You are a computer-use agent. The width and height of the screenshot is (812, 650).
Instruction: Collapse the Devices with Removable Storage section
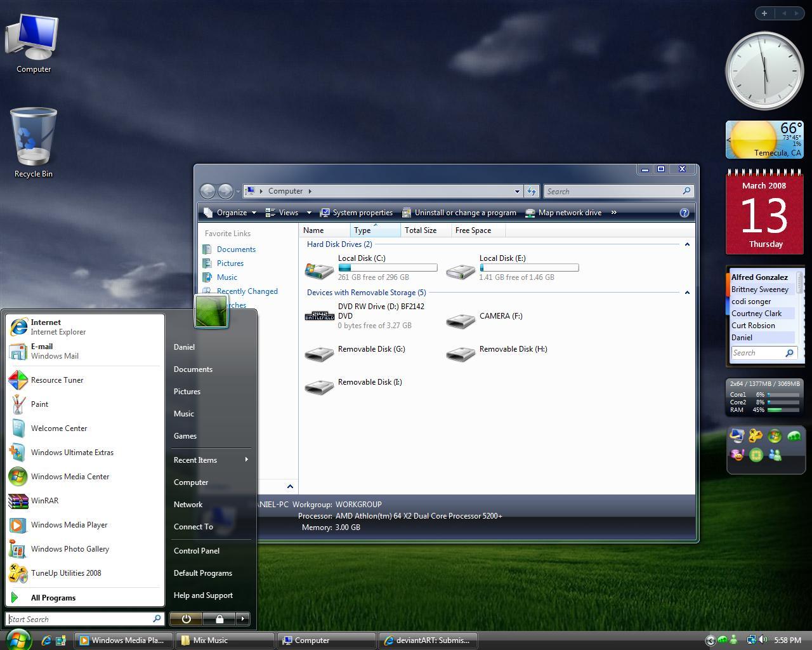[x=687, y=293]
